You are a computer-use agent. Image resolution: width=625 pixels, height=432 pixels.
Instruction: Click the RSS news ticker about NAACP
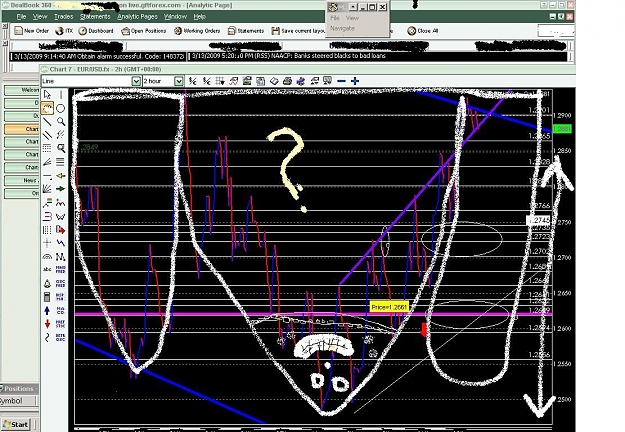(x=289, y=56)
